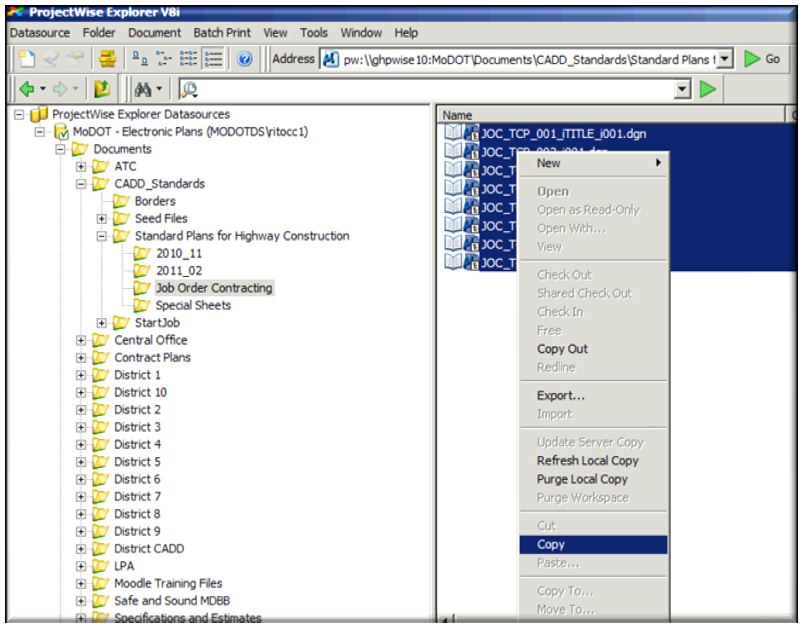Click the grayed forward arrow icon
The image size is (803, 628).
(x=60, y=89)
